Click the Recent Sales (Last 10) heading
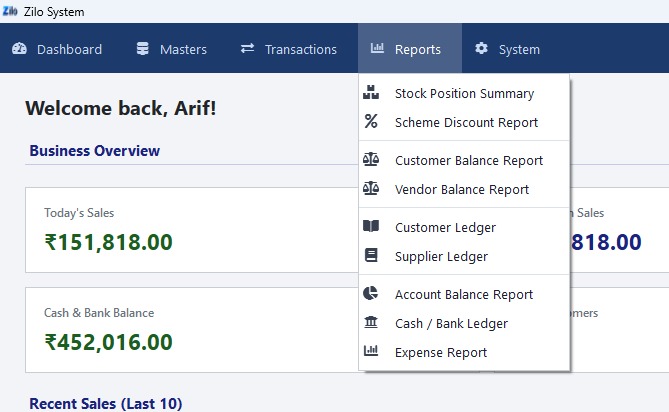 [105, 403]
